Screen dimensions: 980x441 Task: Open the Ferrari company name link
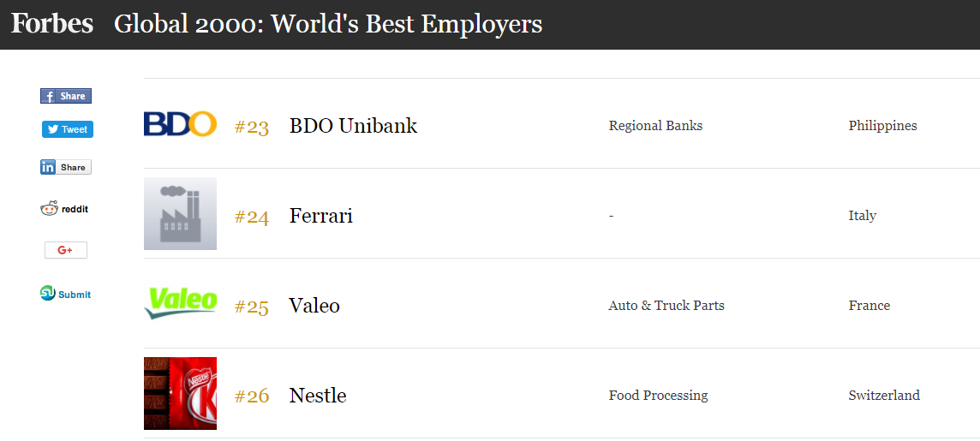(x=320, y=216)
